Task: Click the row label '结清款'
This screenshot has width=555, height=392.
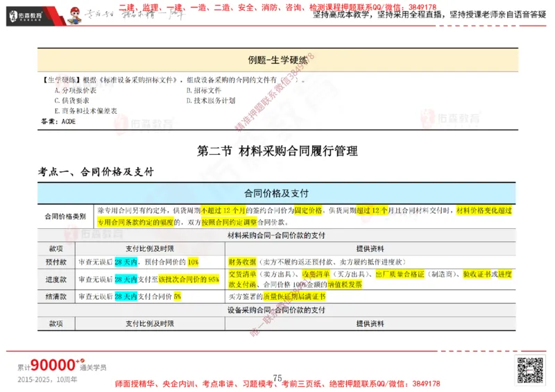Action: tap(56, 297)
